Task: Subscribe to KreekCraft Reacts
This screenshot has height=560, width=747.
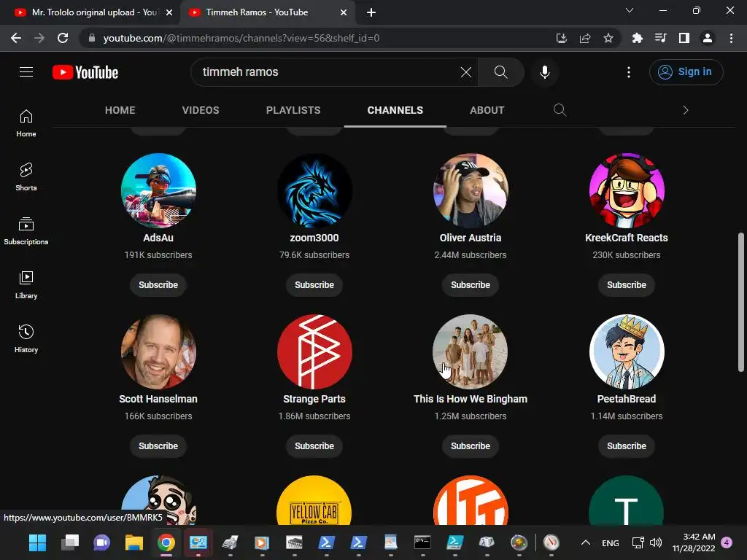Action: tap(627, 285)
